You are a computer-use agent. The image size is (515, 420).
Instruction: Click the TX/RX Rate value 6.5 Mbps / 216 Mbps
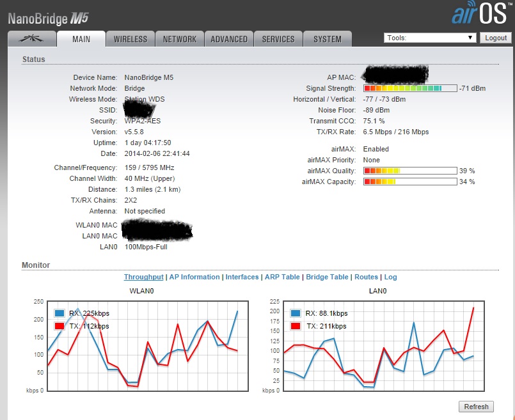pyautogui.click(x=396, y=132)
